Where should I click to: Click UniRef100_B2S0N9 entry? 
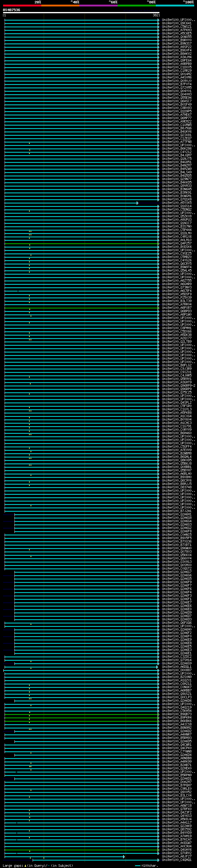tap(177, 677)
